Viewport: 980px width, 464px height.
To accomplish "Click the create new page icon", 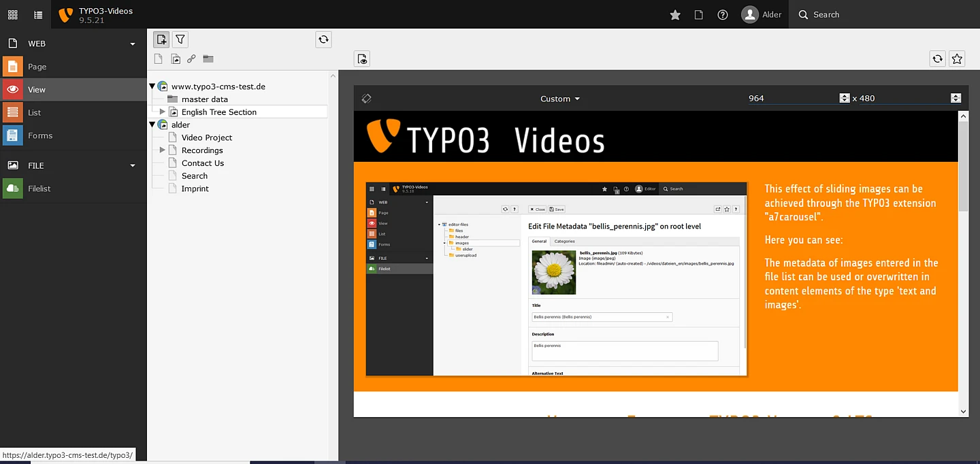I will click(x=161, y=39).
